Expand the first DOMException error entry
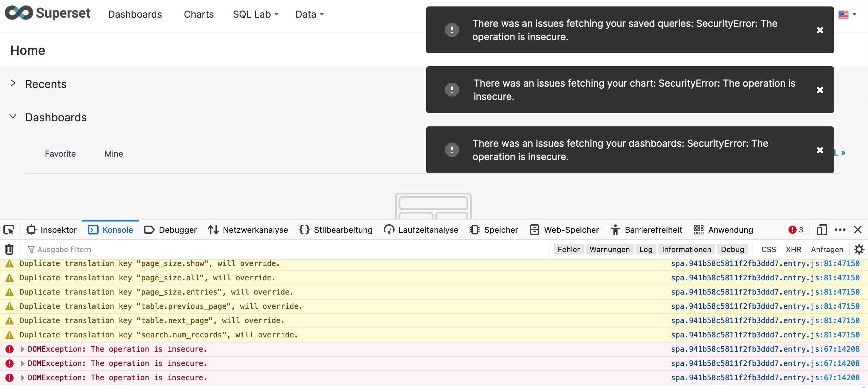This screenshot has height=388, width=868. [22, 349]
